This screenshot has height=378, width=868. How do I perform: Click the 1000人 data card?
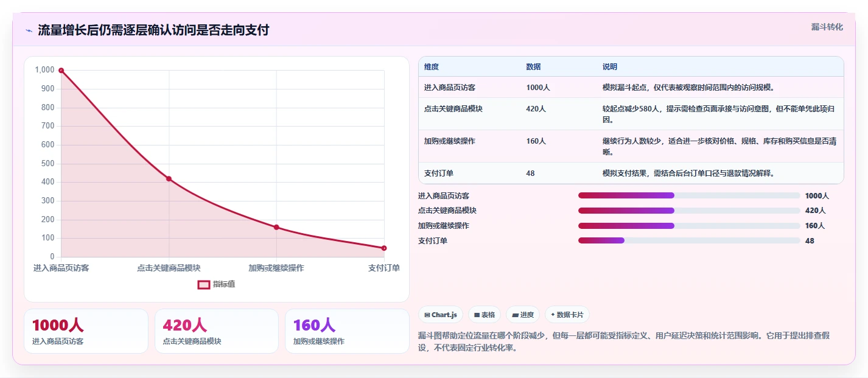coord(86,331)
